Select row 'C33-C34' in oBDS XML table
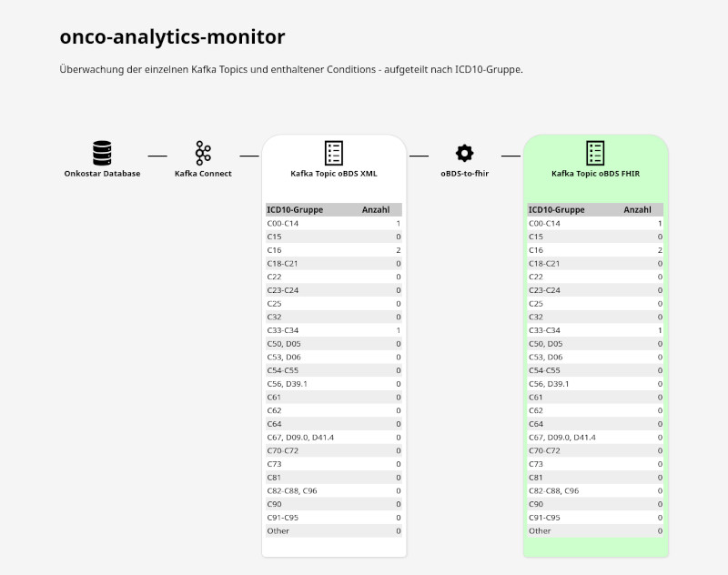Viewport: 728px width, 575px height. coord(334,330)
